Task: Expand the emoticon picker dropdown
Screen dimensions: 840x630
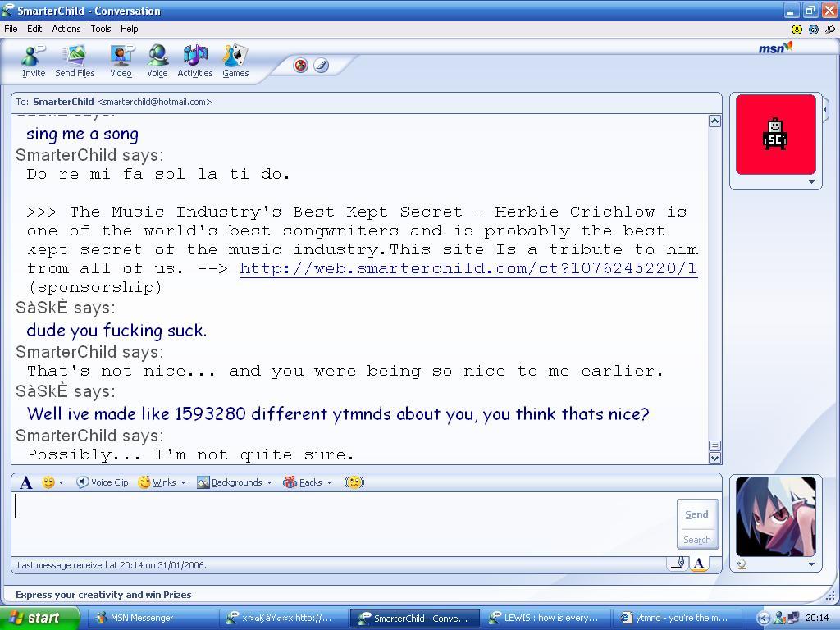Action: [61, 482]
